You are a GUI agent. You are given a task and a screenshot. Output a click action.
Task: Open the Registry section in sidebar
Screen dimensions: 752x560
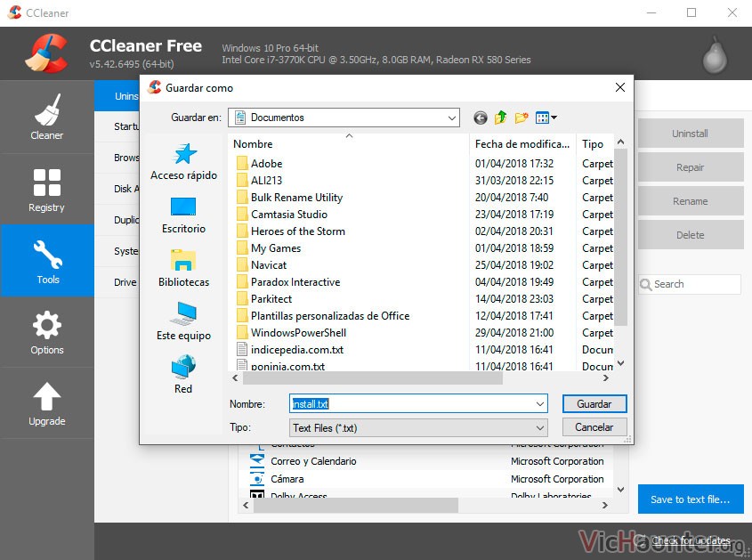pyautogui.click(x=47, y=190)
